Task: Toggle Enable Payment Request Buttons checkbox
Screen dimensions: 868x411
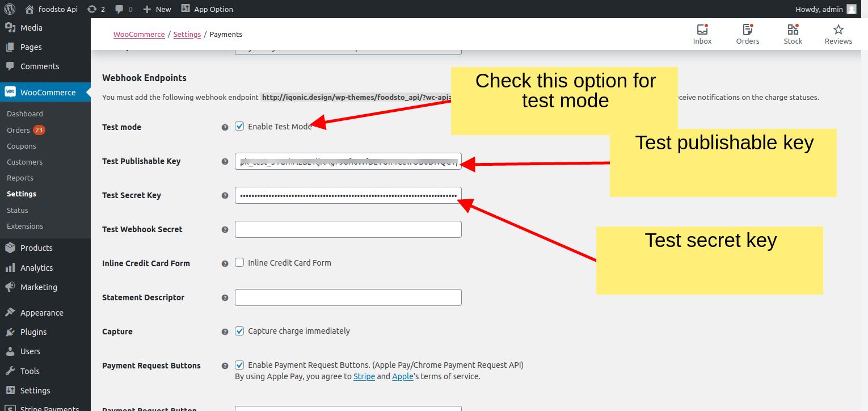Action: pos(239,364)
